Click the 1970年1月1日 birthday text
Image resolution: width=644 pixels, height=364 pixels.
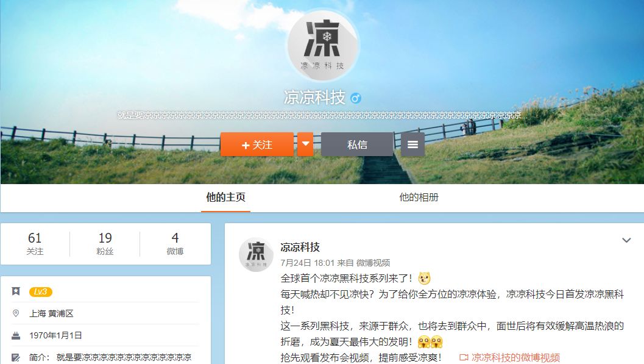coord(55,336)
